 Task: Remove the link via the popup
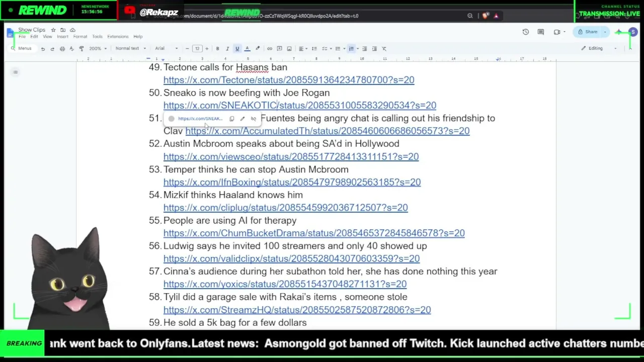[253, 119]
